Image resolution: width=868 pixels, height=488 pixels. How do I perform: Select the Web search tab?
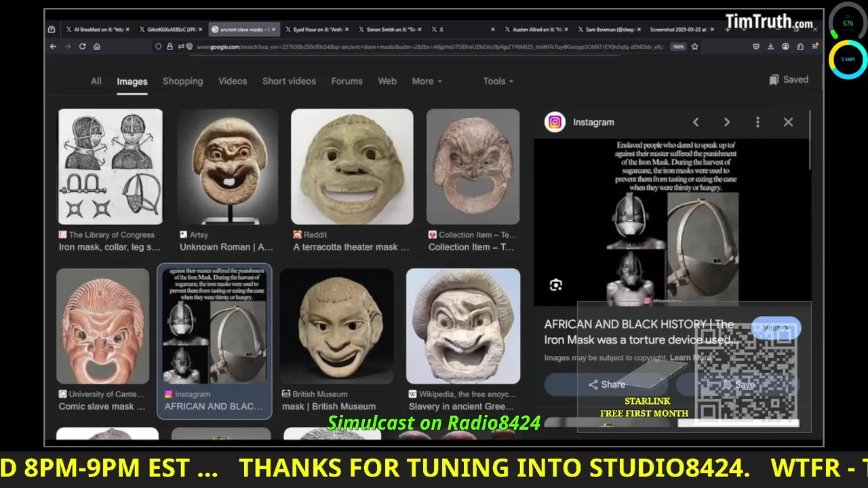coord(387,81)
